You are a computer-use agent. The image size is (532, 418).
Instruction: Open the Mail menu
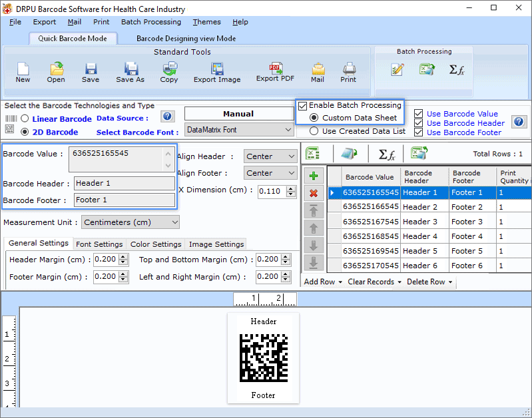[x=75, y=22]
